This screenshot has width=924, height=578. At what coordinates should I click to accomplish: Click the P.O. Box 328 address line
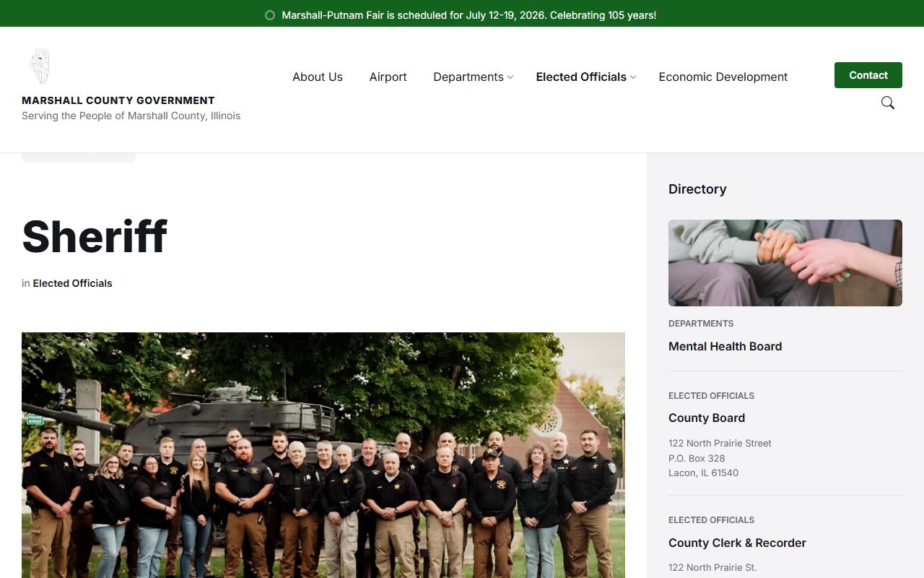pyautogui.click(x=697, y=458)
